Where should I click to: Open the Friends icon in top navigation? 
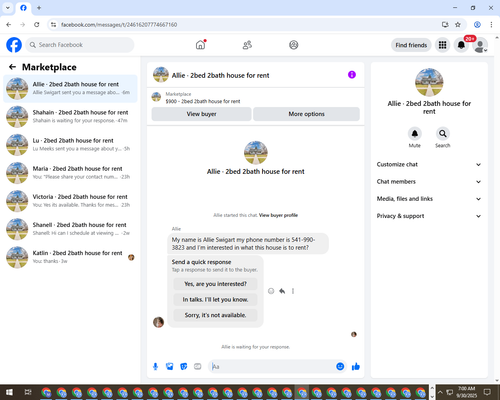coord(247,45)
